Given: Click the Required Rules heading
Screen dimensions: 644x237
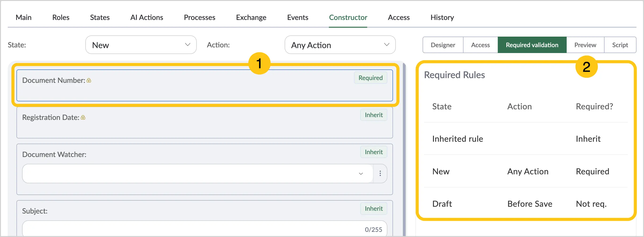Looking at the screenshot, I should pyautogui.click(x=454, y=75).
